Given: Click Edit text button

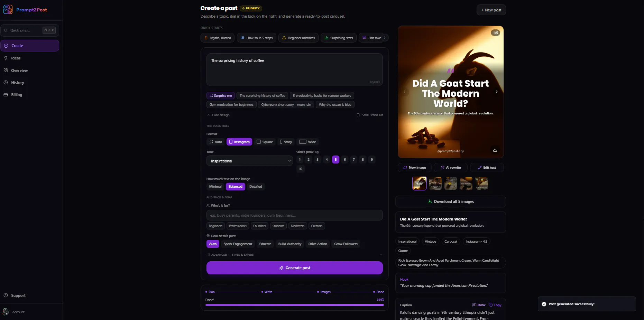Looking at the screenshot, I should tap(487, 168).
